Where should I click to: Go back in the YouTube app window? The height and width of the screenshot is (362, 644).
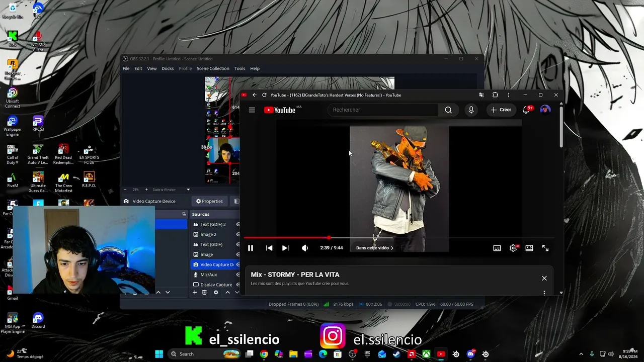pyautogui.click(x=255, y=95)
